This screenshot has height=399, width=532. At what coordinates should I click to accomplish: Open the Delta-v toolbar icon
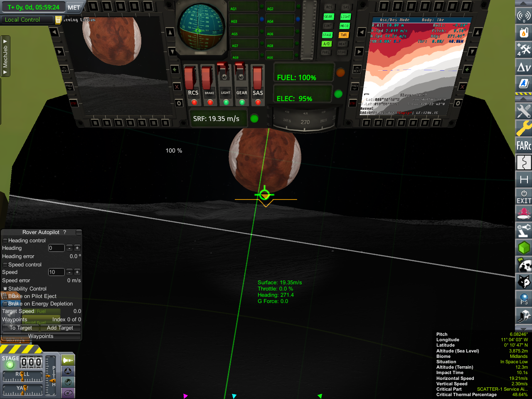524,67
